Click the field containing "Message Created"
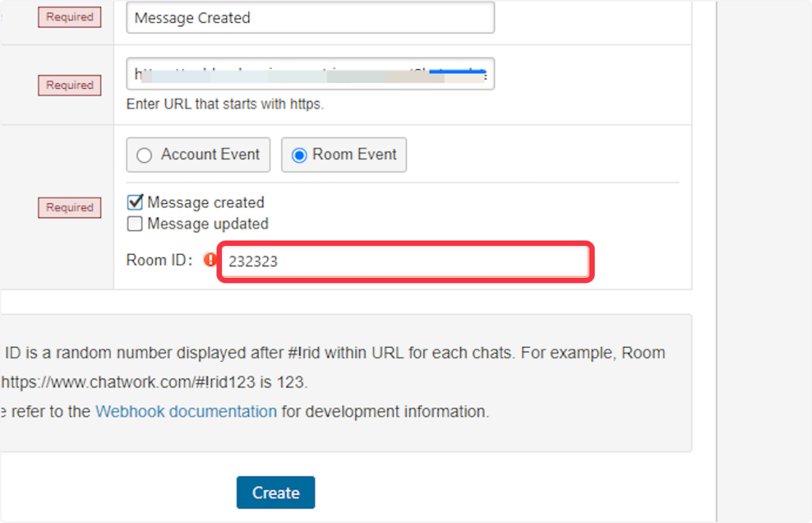Viewport: 812px width, 523px height. tap(309, 17)
